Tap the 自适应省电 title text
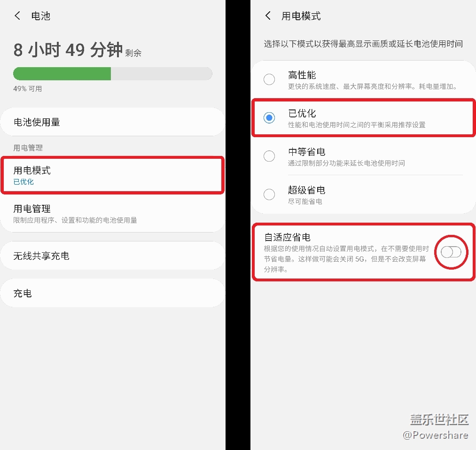 [287, 237]
